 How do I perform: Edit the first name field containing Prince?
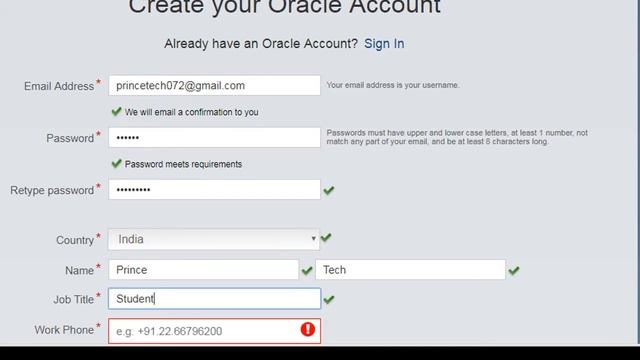click(x=204, y=270)
